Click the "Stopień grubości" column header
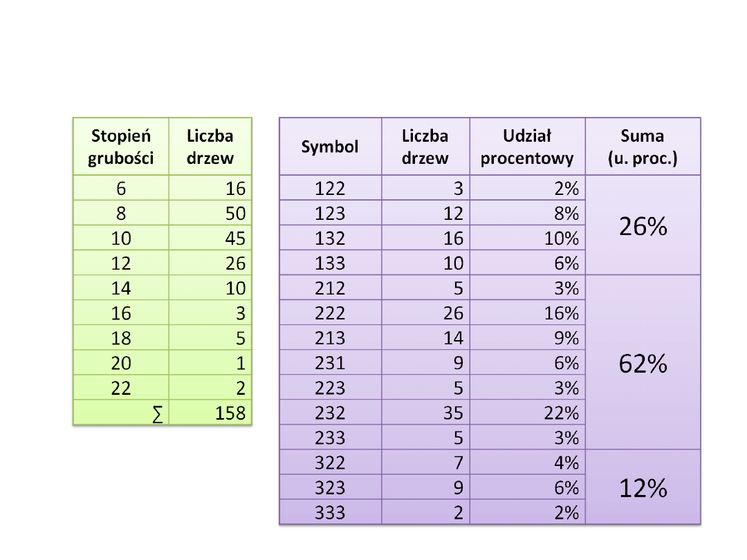 (x=121, y=147)
